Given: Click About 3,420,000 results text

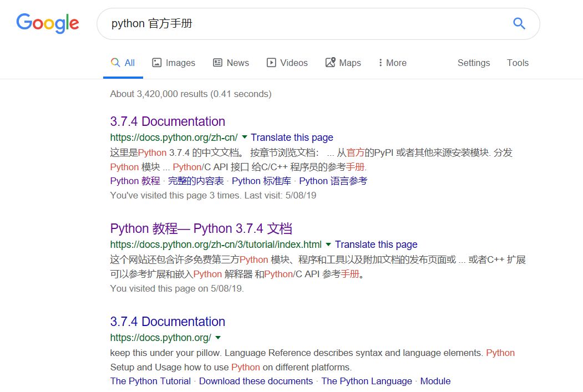Looking at the screenshot, I should tap(191, 94).
